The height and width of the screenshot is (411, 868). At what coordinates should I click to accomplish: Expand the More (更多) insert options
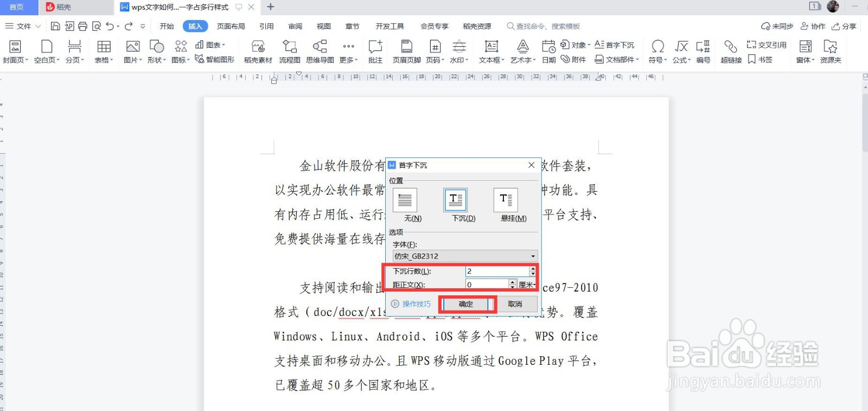tap(348, 52)
